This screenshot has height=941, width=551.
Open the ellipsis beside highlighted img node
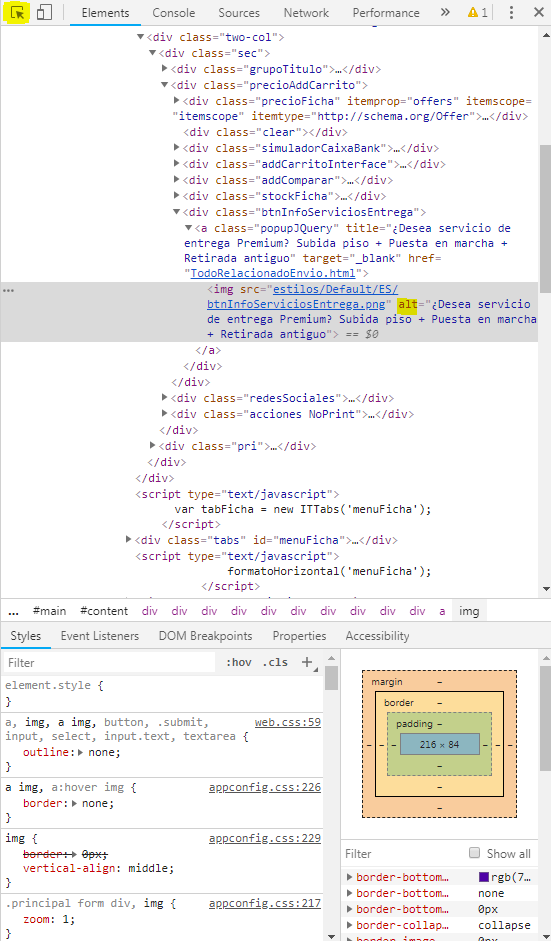click(x=8, y=290)
